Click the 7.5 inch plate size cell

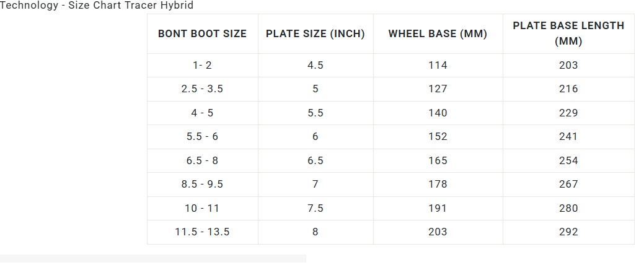pyautogui.click(x=315, y=208)
